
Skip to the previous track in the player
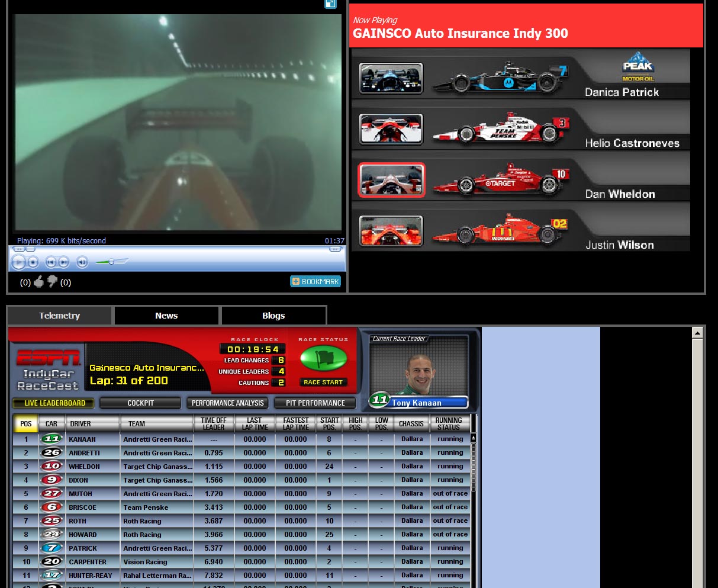click(51, 262)
